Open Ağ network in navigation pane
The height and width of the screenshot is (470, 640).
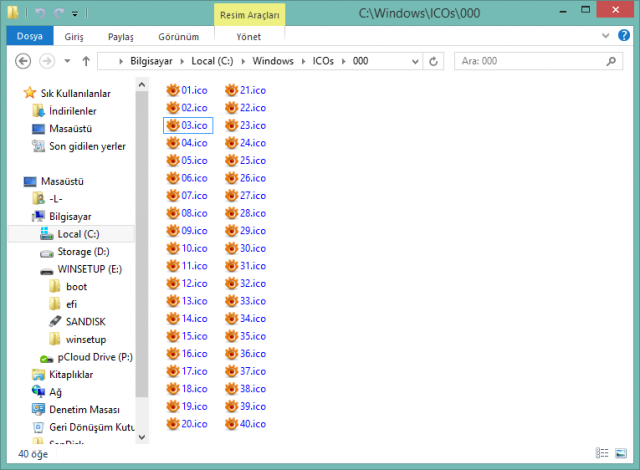[x=55, y=392]
